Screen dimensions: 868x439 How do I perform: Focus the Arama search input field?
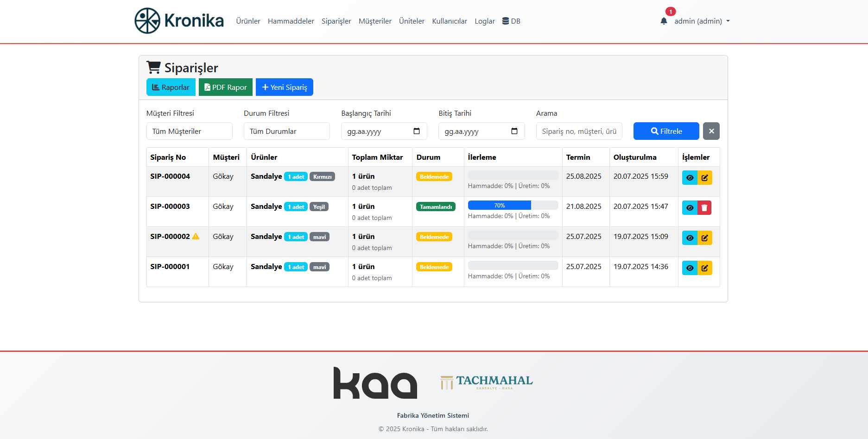click(579, 131)
